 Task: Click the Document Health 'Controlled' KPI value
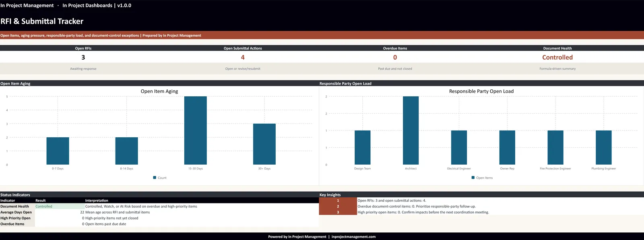[557, 57]
